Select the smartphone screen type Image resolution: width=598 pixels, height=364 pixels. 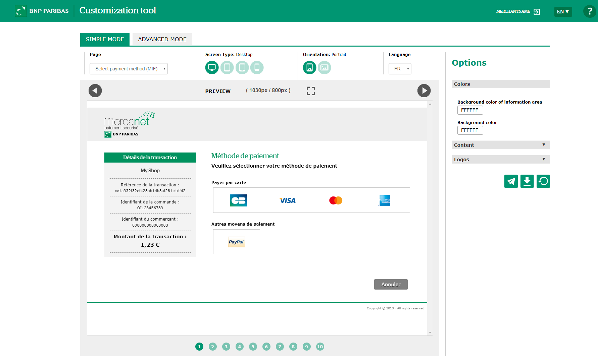point(257,68)
